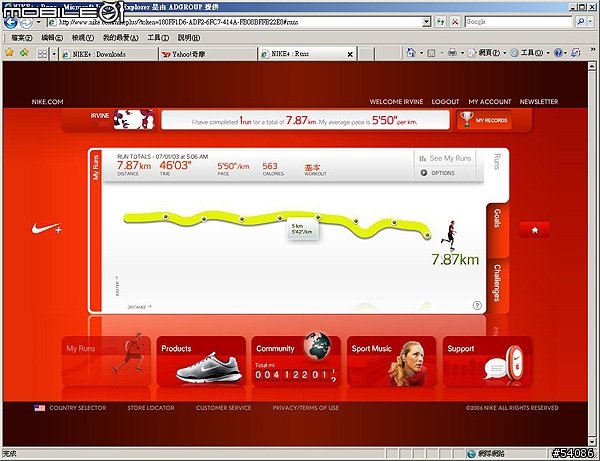Expand the address bar dropdown
This screenshot has width=600, height=461.
(427, 22)
